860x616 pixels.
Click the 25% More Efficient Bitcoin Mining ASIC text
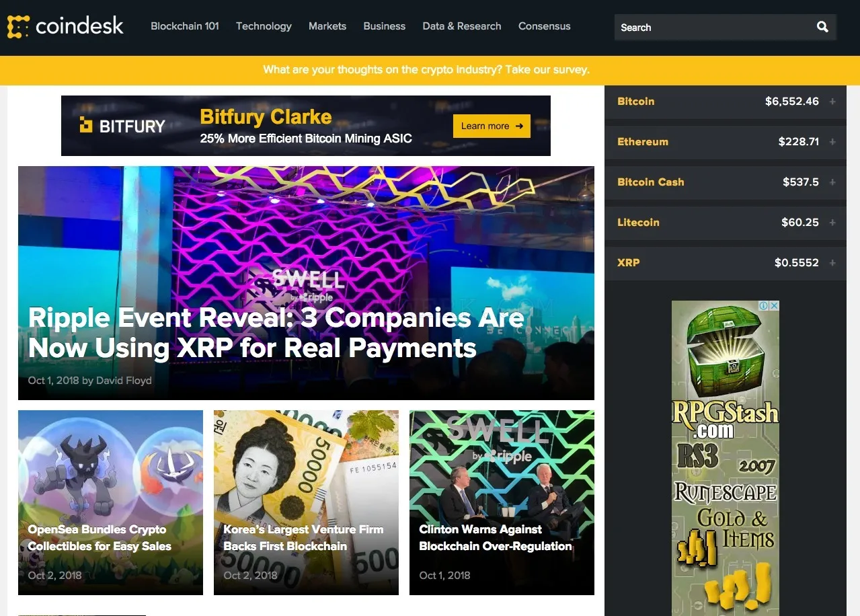coord(306,139)
